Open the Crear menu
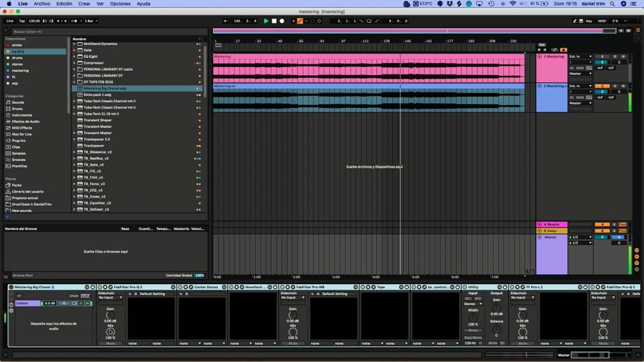 85,4
